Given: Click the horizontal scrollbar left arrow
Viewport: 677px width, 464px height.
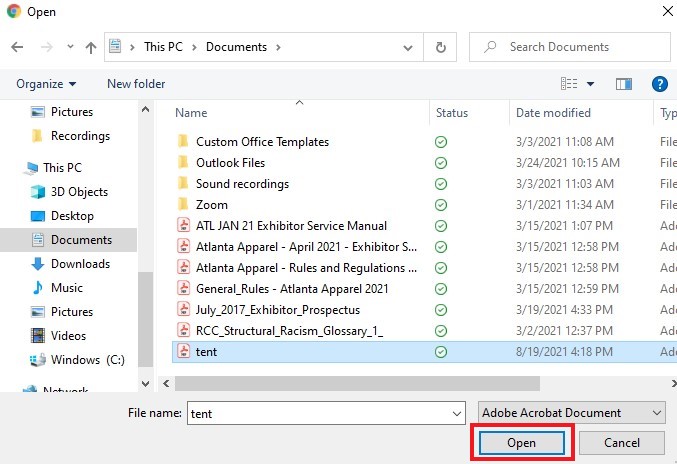Looking at the screenshot, I should point(166,383).
